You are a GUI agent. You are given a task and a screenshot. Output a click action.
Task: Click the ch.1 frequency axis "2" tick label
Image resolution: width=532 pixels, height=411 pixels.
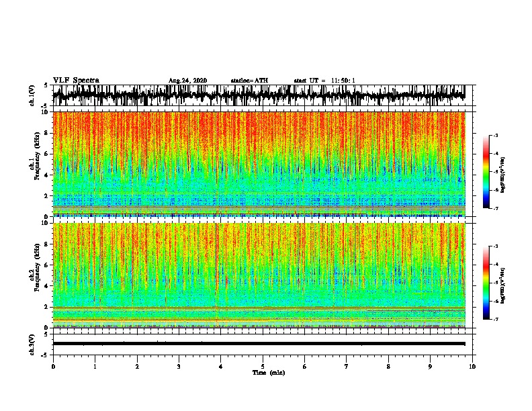[46, 195]
